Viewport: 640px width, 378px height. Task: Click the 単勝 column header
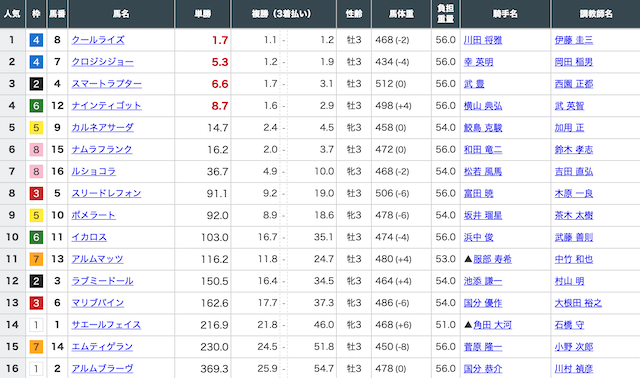[x=203, y=14]
